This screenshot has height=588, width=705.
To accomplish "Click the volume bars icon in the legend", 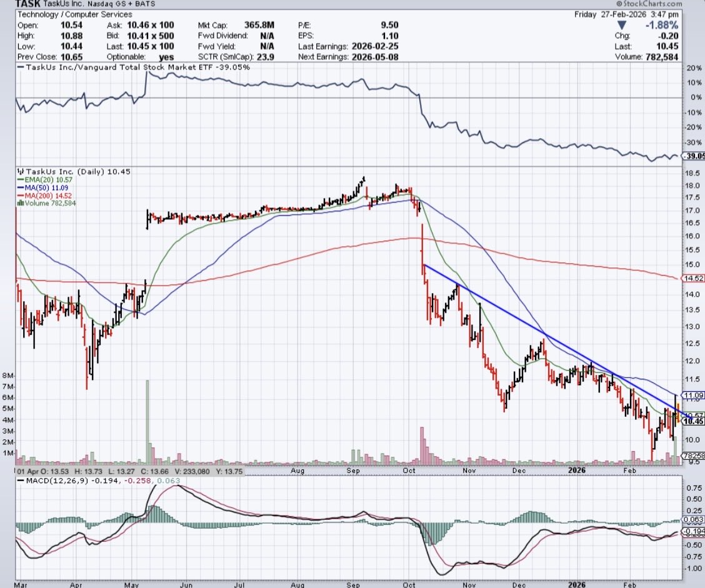I will click(x=20, y=203).
